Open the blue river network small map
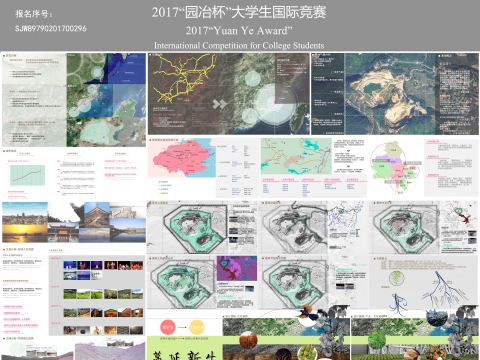This screenshot has height=360, width=480. [345, 214]
